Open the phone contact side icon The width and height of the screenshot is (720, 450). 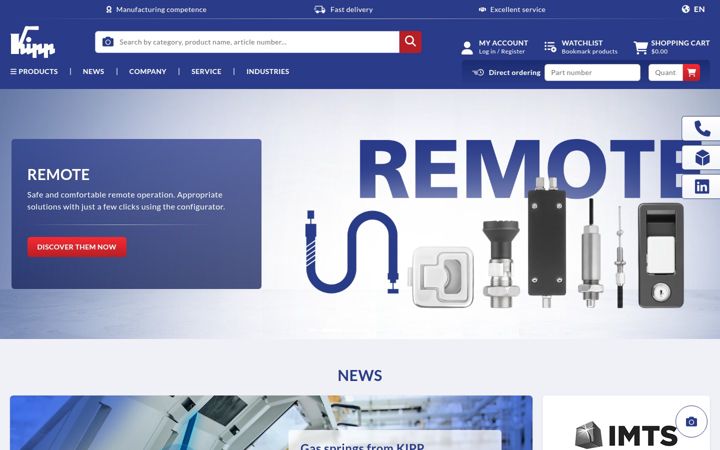(x=702, y=129)
